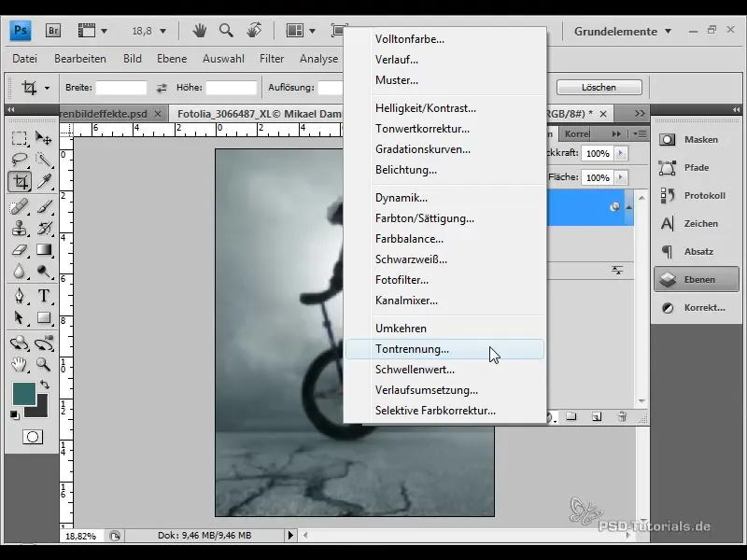Open the Korrekt... panel
This screenshot has height=560, width=747.
696,308
